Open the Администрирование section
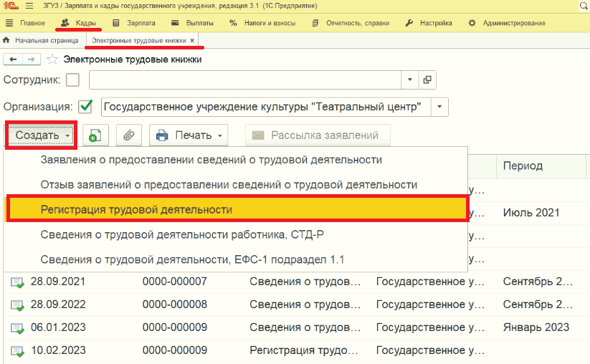Image resolution: width=590 pixels, height=364 pixels. click(507, 23)
